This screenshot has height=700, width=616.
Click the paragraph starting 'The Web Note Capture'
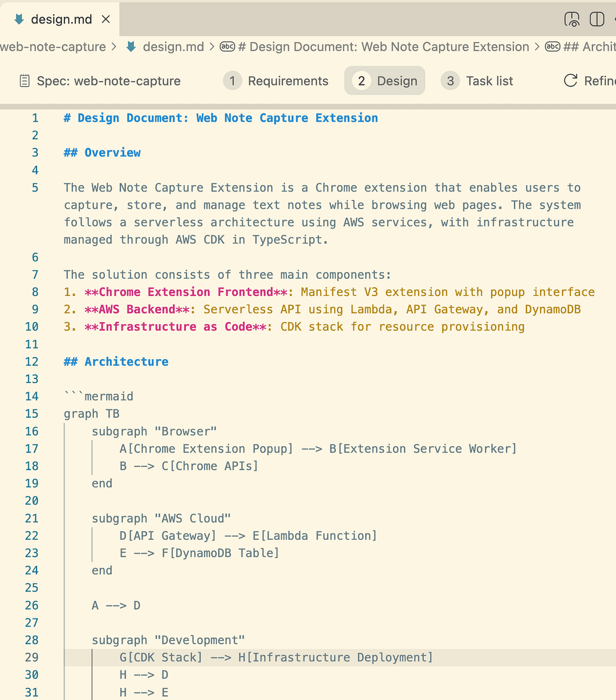tap(322, 214)
